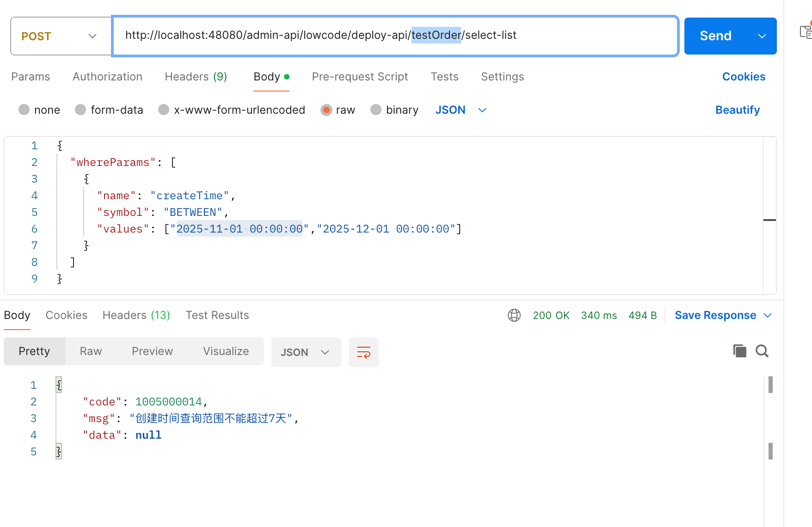Open search in response using magnifier icon
This screenshot has width=812, height=527.
tap(762, 351)
